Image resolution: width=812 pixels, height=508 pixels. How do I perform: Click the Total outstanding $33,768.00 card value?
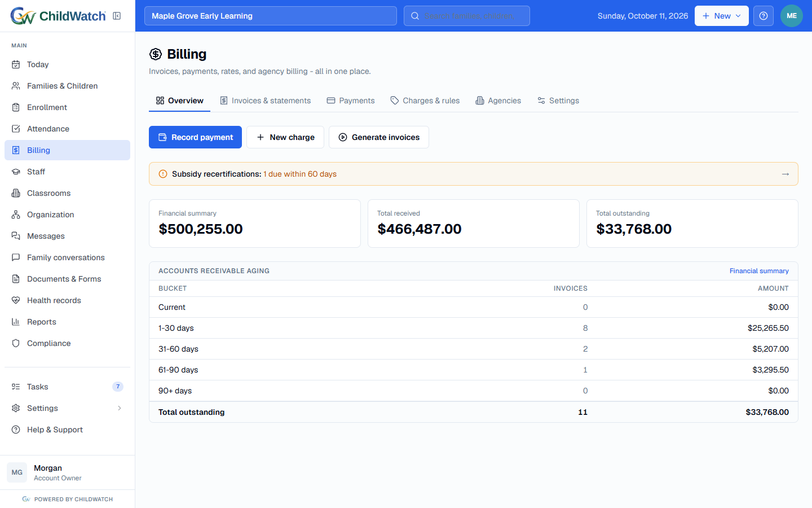point(634,229)
